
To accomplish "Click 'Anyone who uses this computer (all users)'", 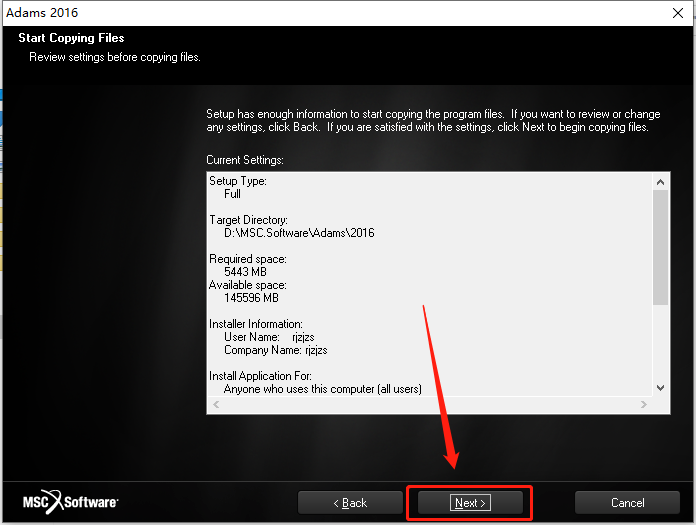I will [x=323, y=389].
